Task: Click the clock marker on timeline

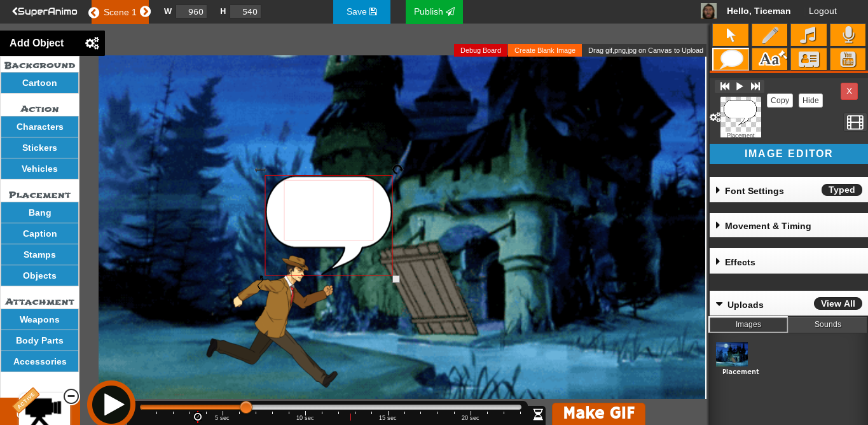Action: click(198, 417)
